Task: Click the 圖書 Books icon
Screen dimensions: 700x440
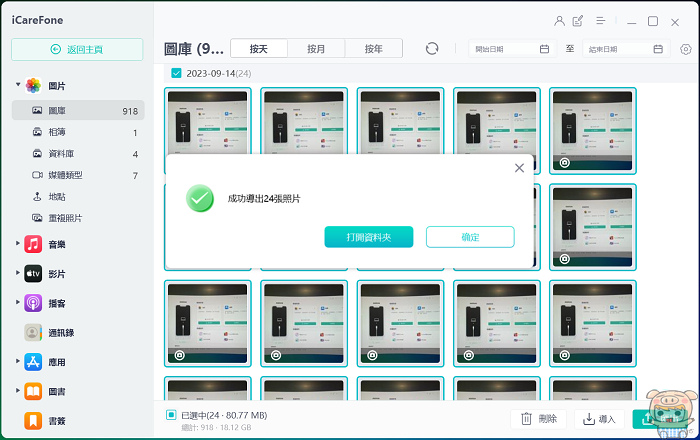Action: (33, 391)
